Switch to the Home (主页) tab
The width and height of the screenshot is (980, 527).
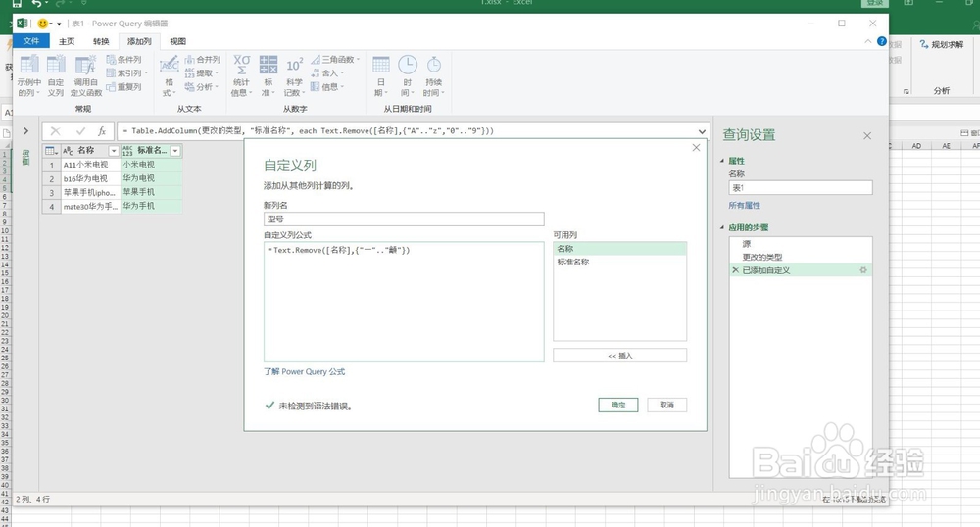67,41
